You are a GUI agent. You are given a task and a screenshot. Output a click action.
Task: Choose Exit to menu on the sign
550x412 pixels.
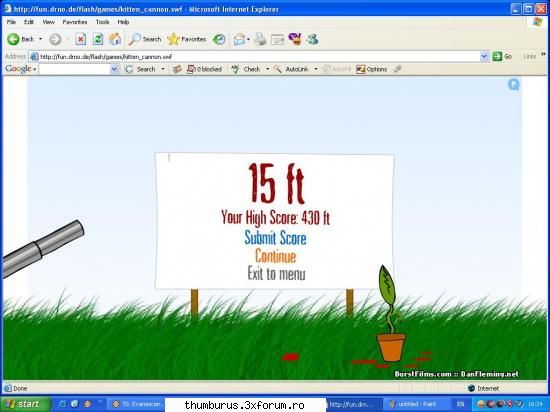(276, 273)
